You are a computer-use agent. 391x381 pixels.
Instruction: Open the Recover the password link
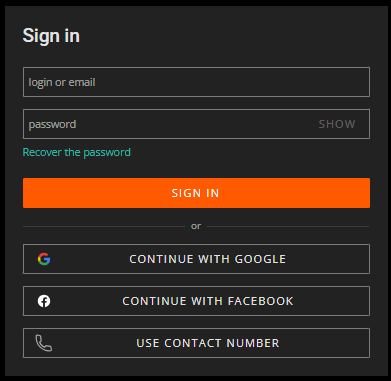[x=76, y=152]
